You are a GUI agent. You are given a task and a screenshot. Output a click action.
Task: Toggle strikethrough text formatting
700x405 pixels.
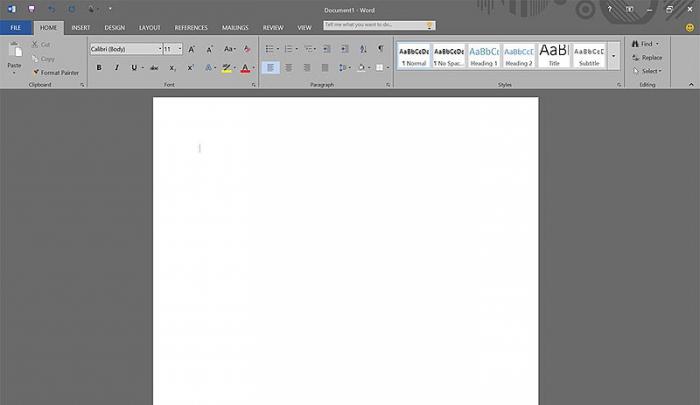pos(154,68)
